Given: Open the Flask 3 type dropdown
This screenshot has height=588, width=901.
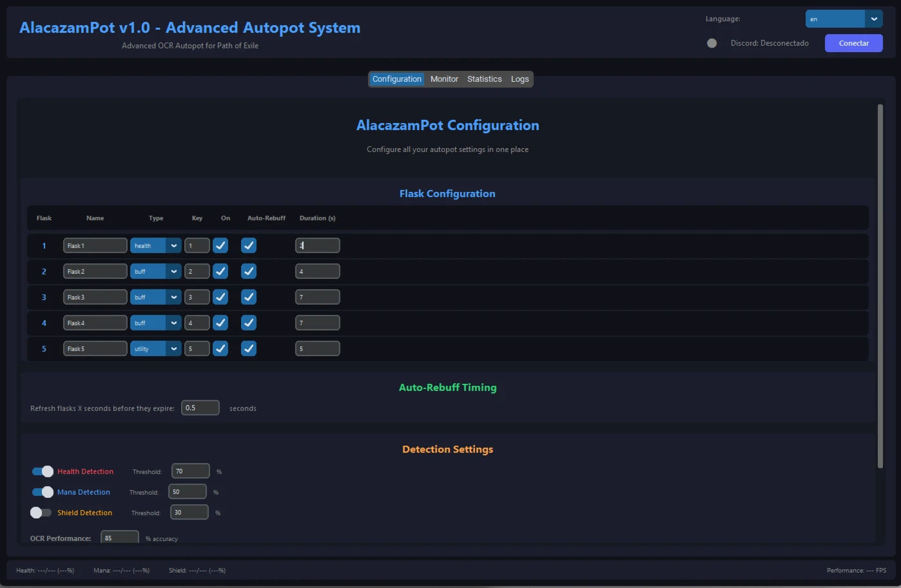Looking at the screenshot, I should point(155,297).
